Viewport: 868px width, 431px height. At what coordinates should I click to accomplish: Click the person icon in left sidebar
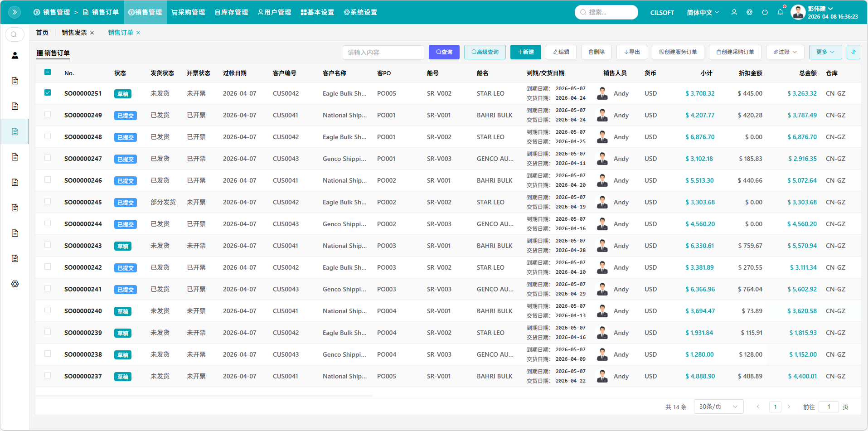[x=15, y=55]
